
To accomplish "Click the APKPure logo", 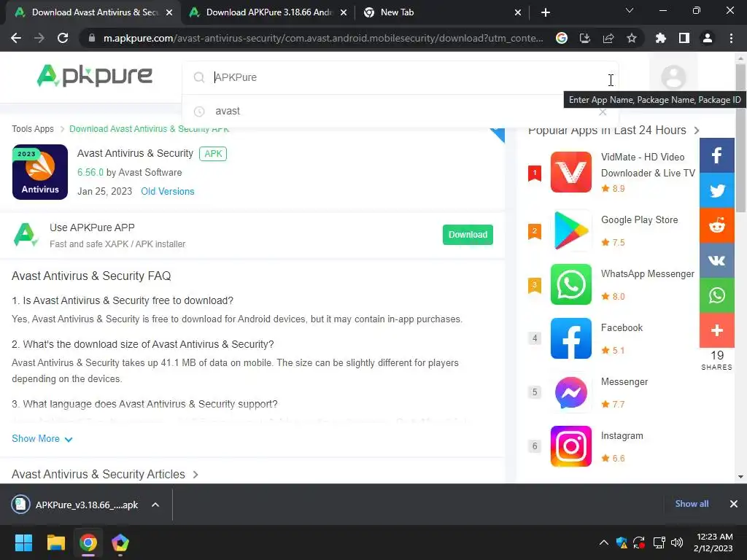I will pyautogui.click(x=94, y=76).
